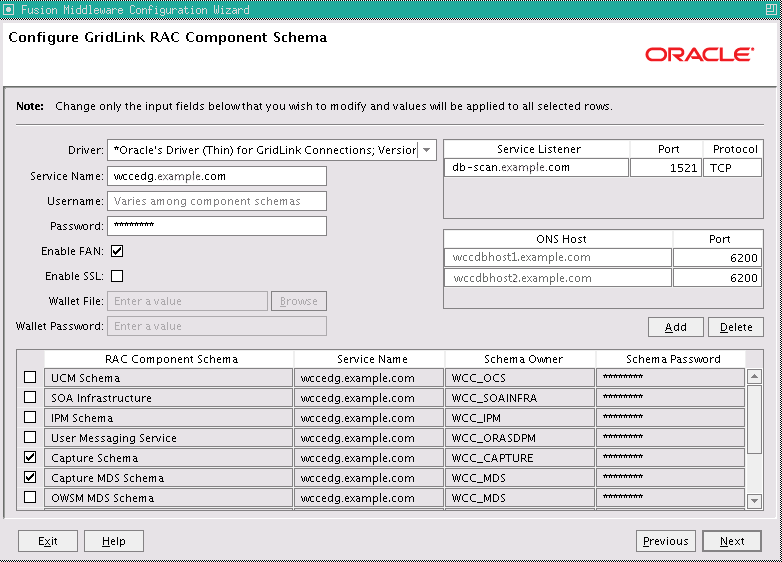782x562 pixels.
Task: Click the Service Name input field
Action: point(217,176)
